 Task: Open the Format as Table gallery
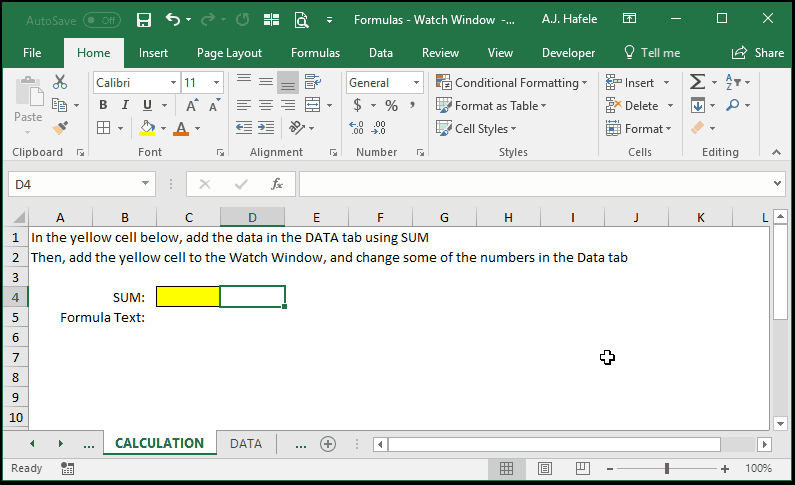(x=491, y=105)
